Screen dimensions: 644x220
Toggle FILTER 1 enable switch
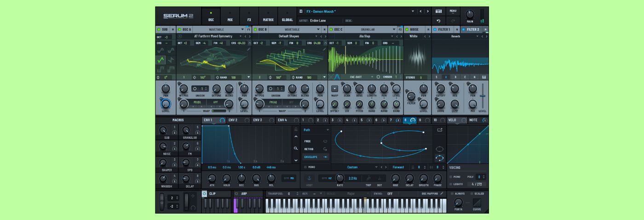(x=435, y=29)
